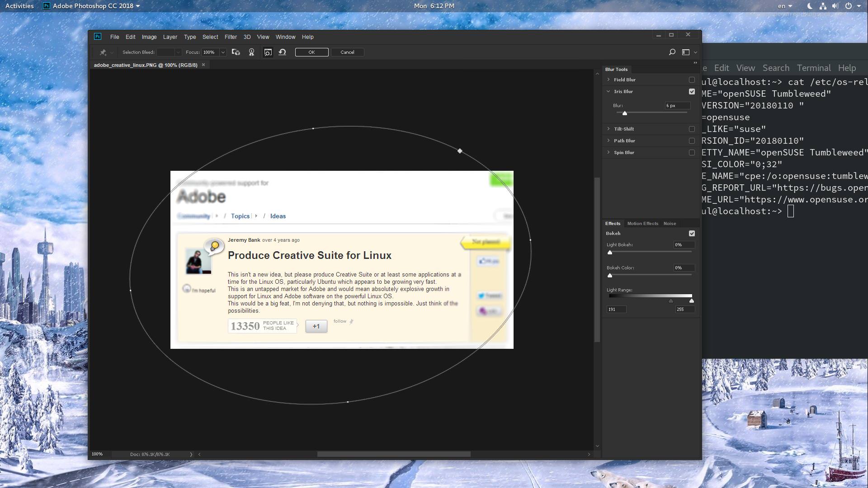
Task: Click the Light Bokeh 0% input field
Action: click(684, 245)
